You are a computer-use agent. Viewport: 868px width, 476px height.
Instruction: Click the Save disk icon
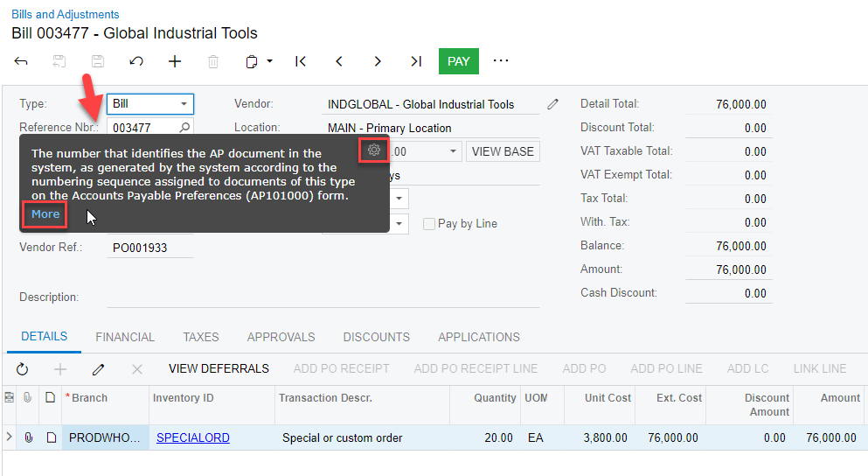(98, 61)
